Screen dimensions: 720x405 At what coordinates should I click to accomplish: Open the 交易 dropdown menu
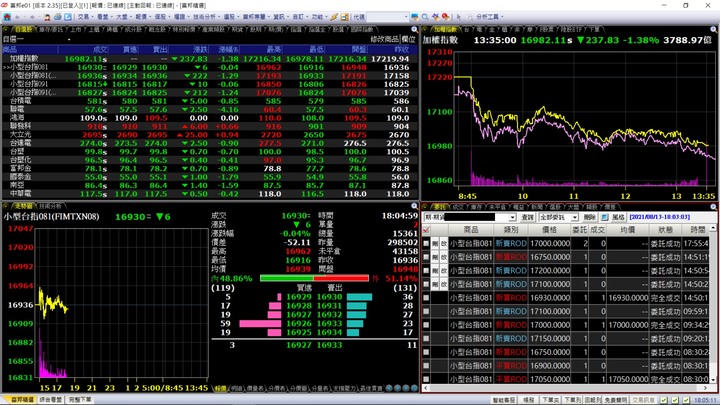[x=85, y=17]
